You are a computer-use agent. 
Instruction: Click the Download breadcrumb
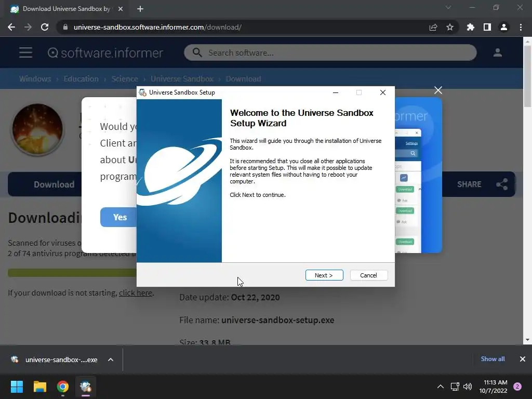pos(243,79)
